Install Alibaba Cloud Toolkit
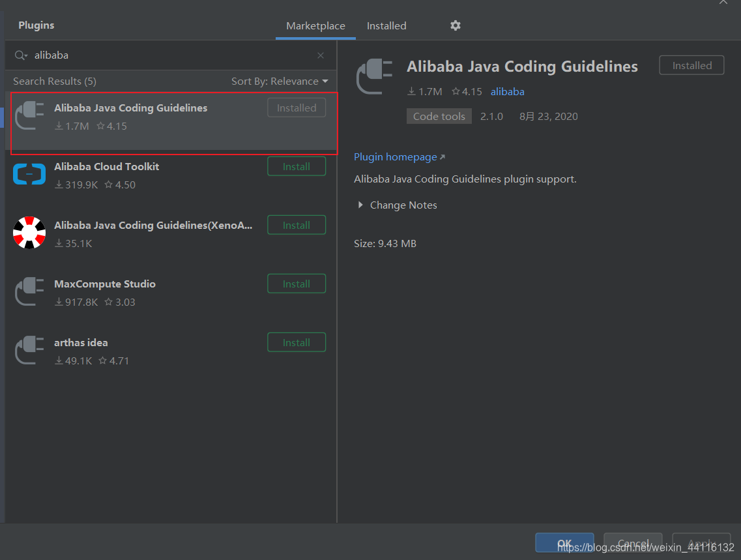The width and height of the screenshot is (741, 560). tap(297, 166)
